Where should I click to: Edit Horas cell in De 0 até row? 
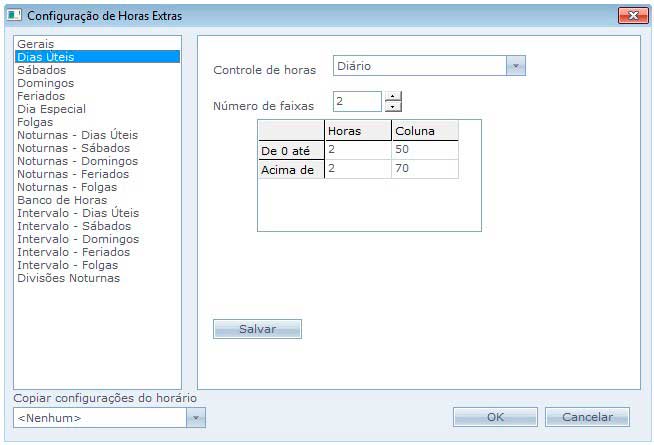(357, 150)
